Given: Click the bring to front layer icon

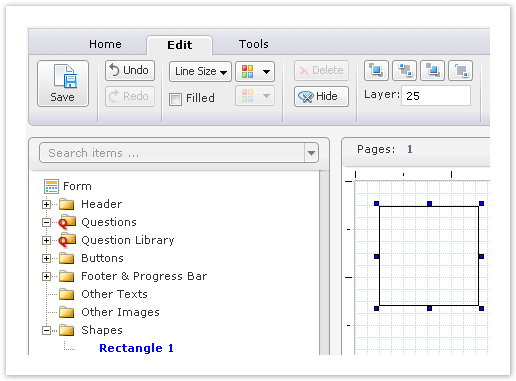Looking at the screenshot, I should coord(376,70).
